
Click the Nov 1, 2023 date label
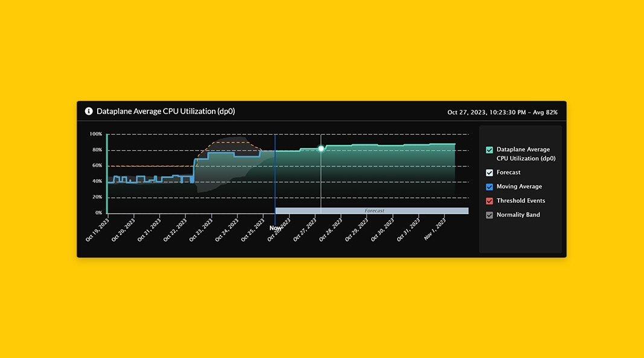(435, 230)
